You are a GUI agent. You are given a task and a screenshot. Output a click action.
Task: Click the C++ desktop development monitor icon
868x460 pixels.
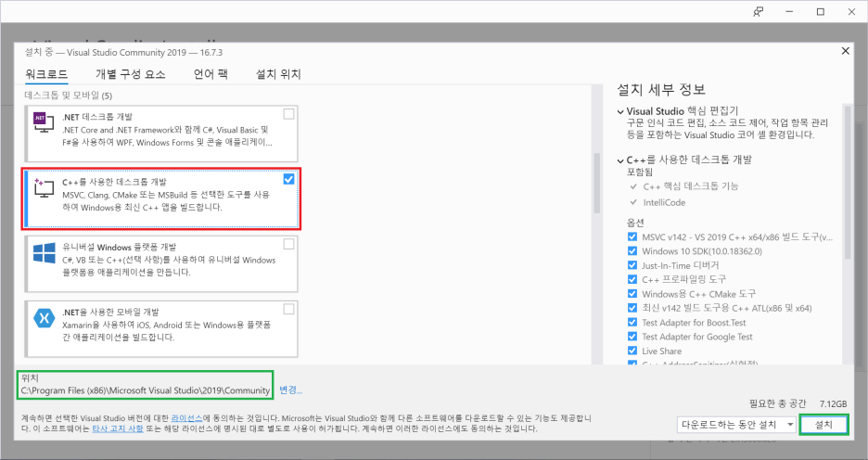(44, 187)
